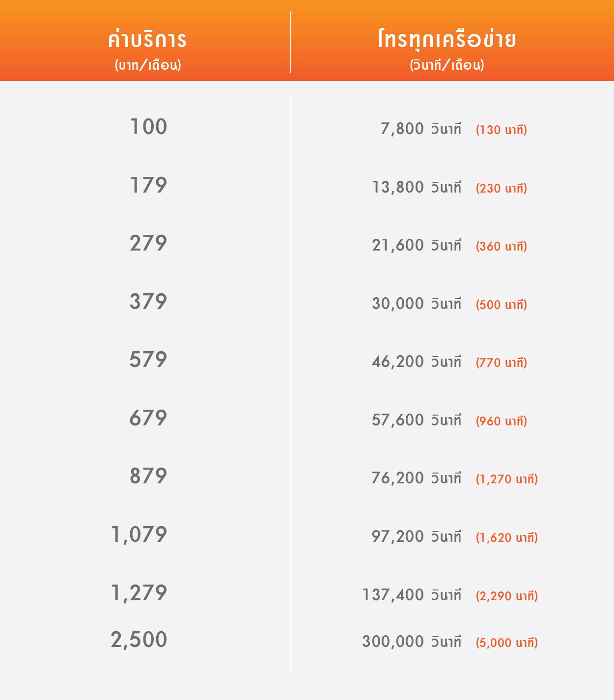
Task: Click the โทรทุกเครือข่าย column header
Action: pyautogui.click(x=447, y=39)
